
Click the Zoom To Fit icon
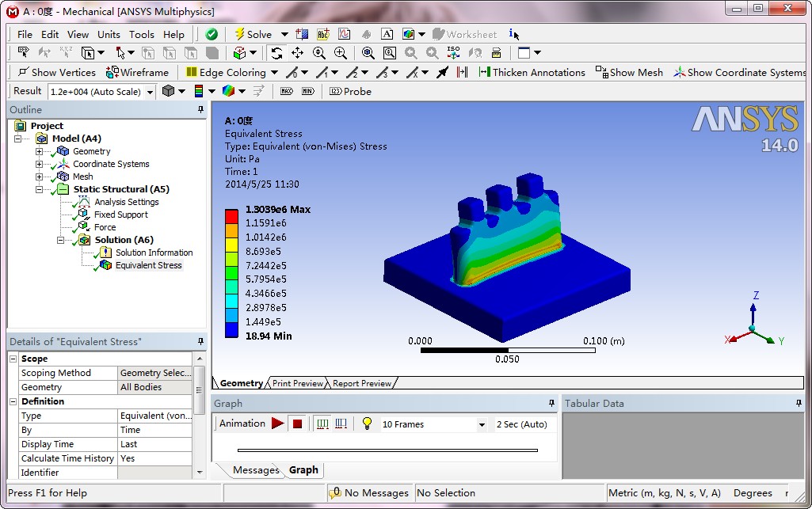[x=368, y=53]
